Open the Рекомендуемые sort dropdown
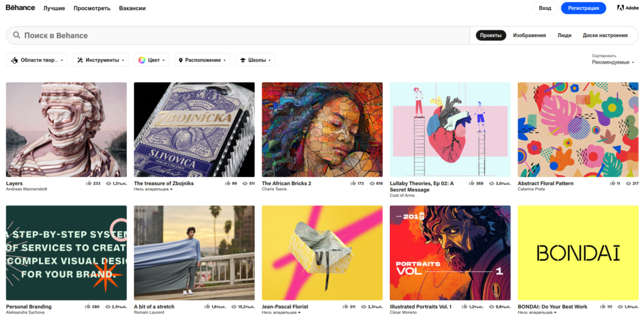This screenshot has height=318, width=644. pyautogui.click(x=613, y=62)
